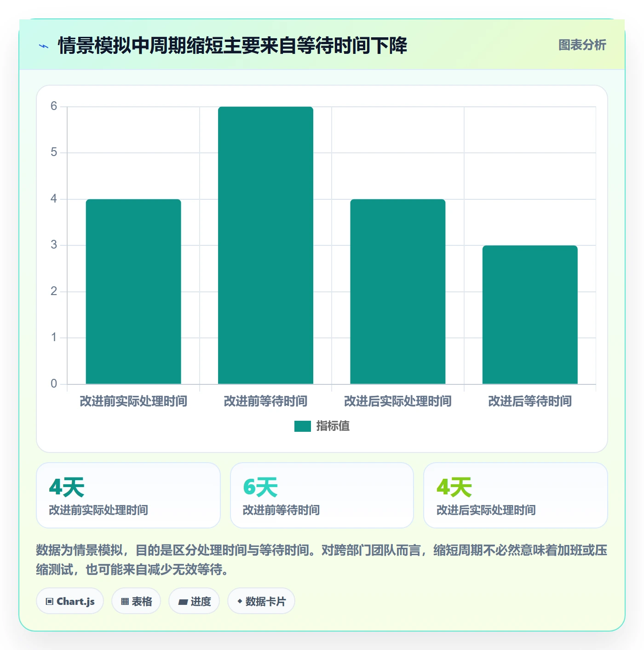The width and height of the screenshot is (644, 650).
Task: Click the bar icon in 进度 tag
Action: click(183, 602)
